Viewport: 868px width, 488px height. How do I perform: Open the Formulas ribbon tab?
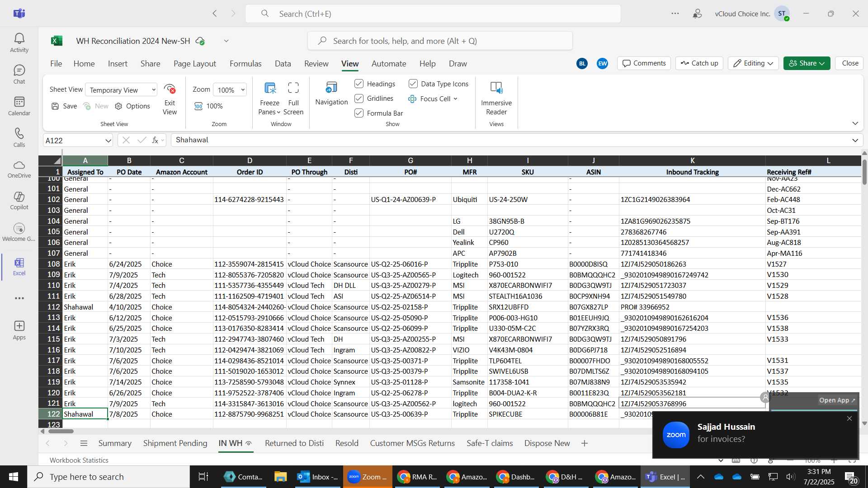tap(245, 64)
